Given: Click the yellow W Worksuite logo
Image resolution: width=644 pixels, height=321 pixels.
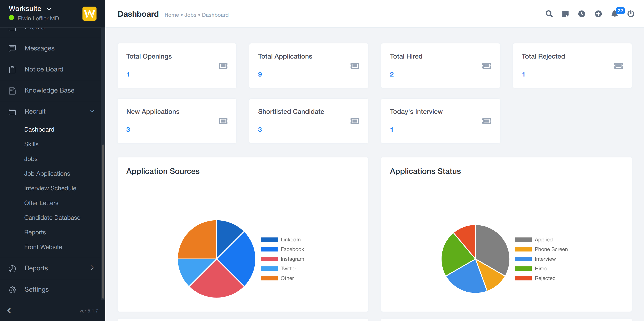Looking at the screenshot, I should 89,14.
